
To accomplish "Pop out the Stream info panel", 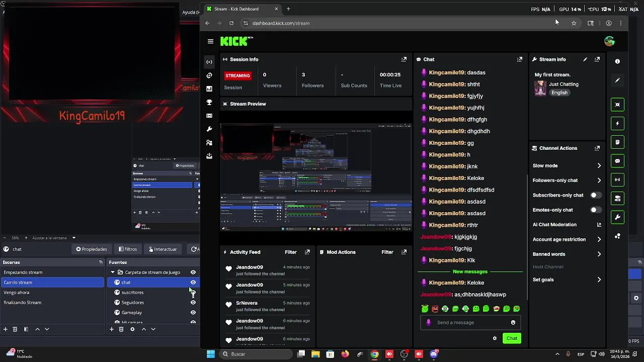I will coord(597,59).
